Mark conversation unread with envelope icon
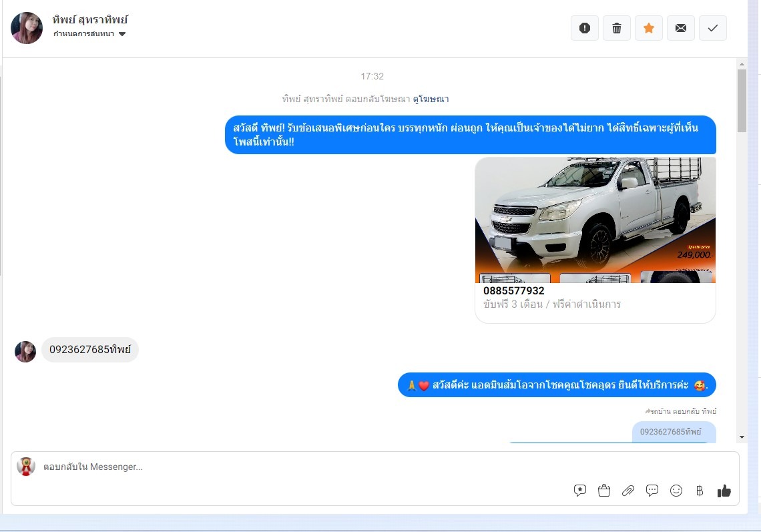 click(x=680, y=28)
